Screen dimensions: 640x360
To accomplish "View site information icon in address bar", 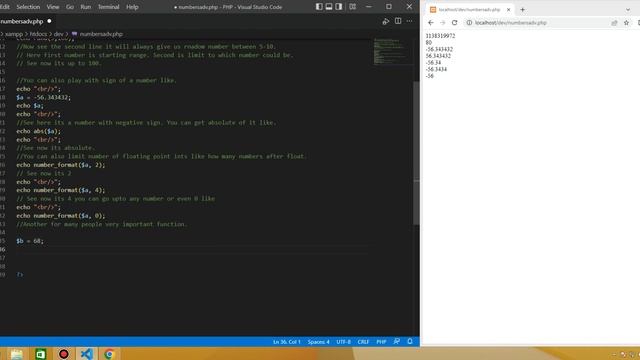I will pyautogui.click(x=469, y=22).
